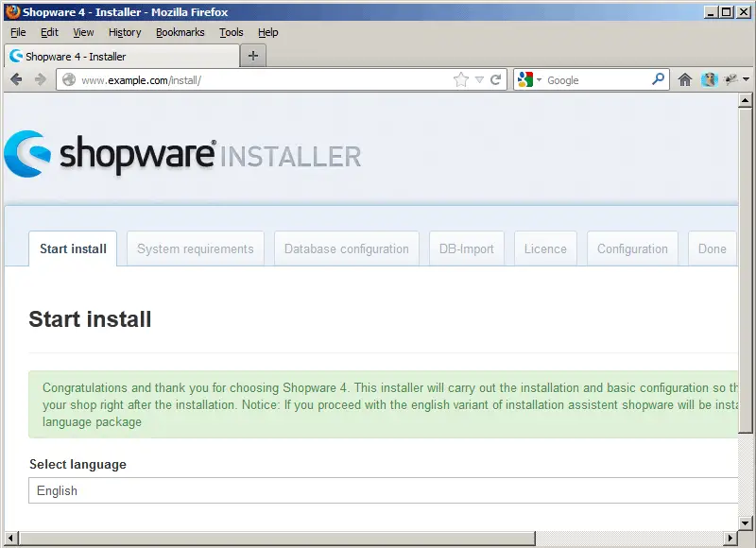Click the horizontal scrollbar left arrow
756x548 pixels.
point(10,538)
